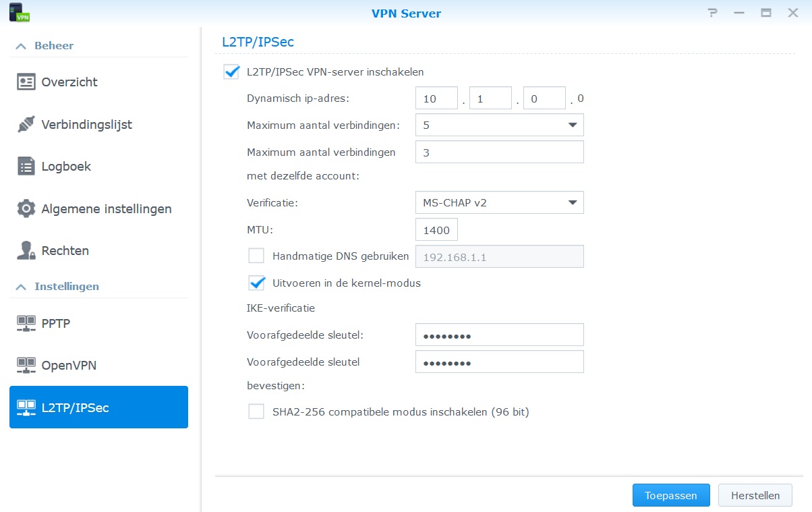Collapse the Beheer section
812x512 pixels.
22,46
